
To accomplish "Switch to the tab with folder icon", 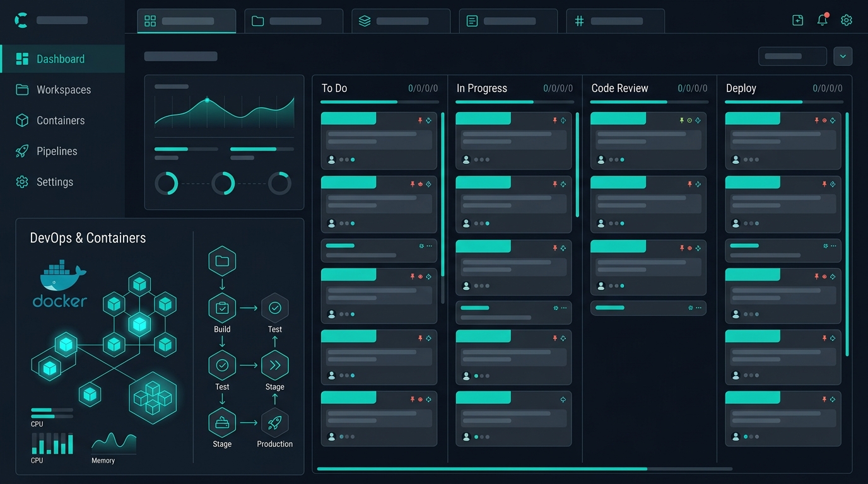I will 294,21.
